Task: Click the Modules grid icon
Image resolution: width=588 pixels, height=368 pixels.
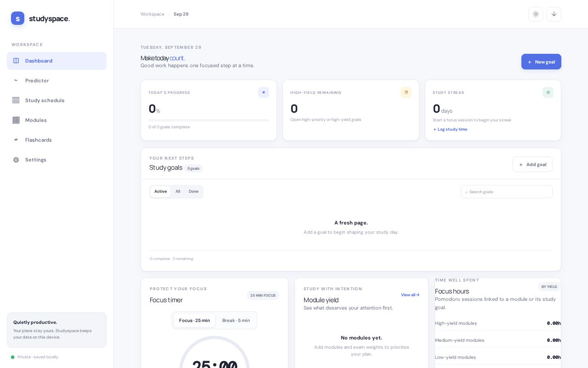Action: (16, 120)
